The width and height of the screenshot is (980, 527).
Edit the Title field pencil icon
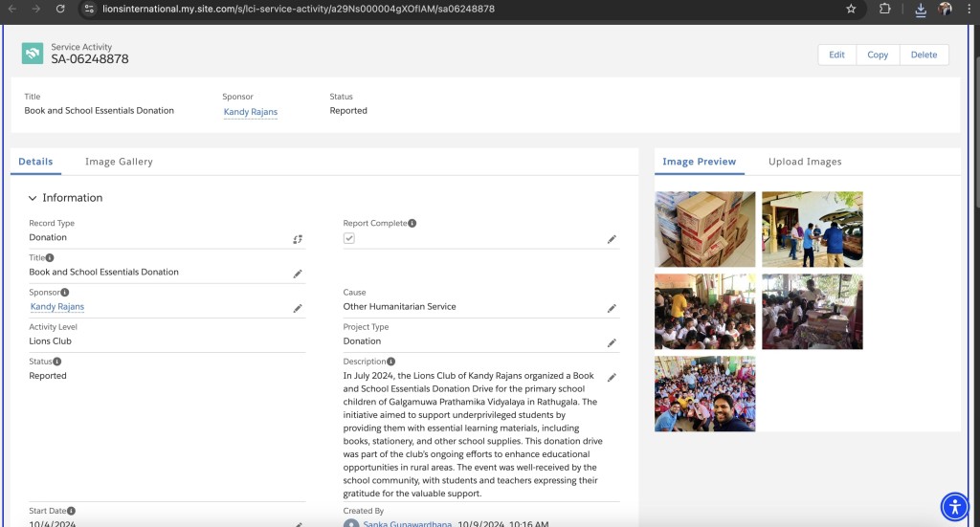click(x=298, y=274)
